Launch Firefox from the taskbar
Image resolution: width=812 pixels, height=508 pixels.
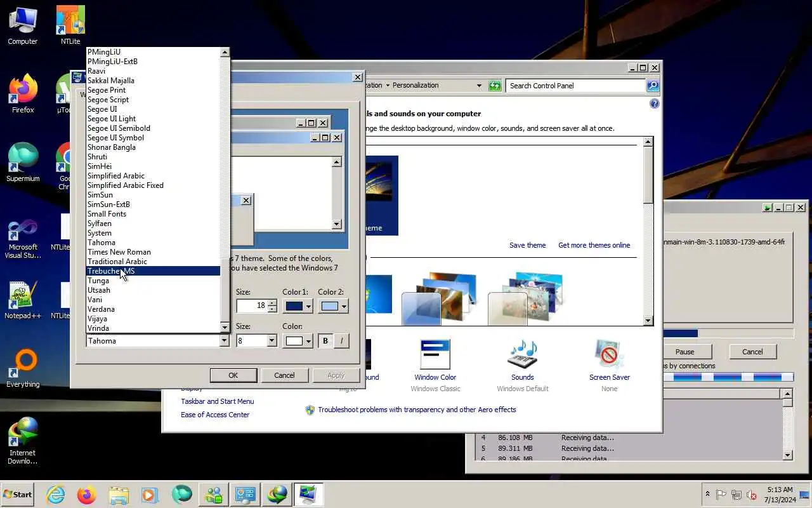(86, 494)
